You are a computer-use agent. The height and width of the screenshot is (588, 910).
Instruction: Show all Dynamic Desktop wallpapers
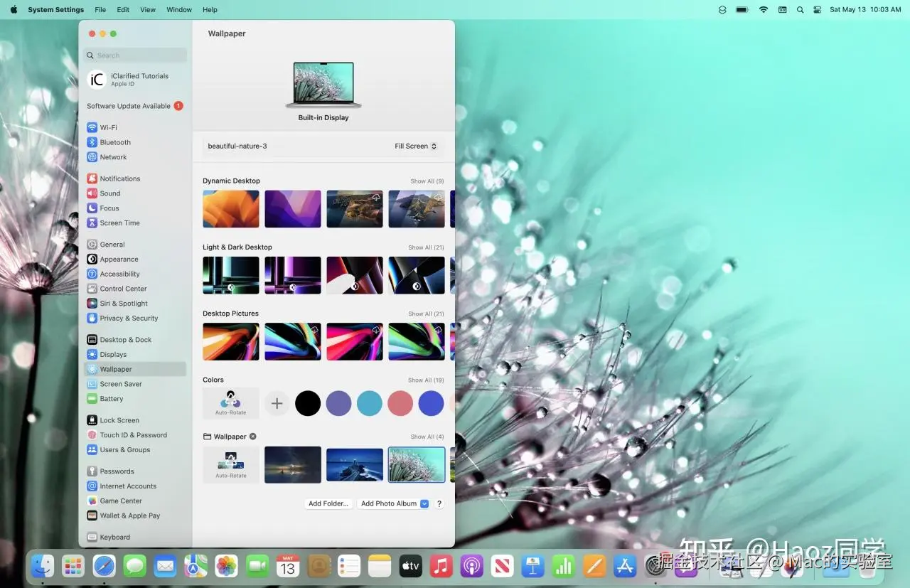[x=427, y=181]
